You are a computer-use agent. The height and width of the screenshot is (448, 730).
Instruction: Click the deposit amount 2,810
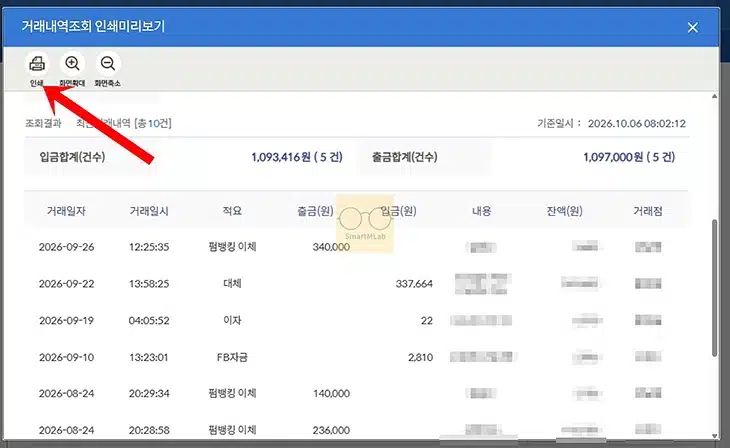[x=420, y=357]
